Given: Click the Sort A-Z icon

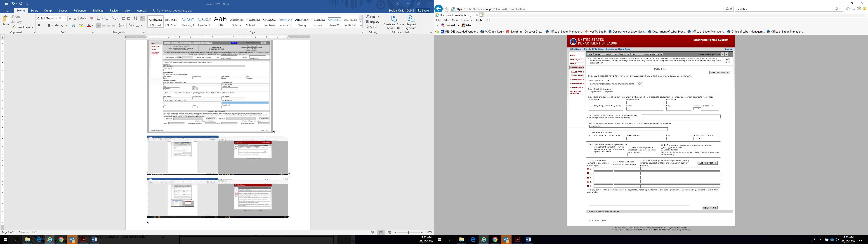Looking at the screenshot, I should point(135,18).
